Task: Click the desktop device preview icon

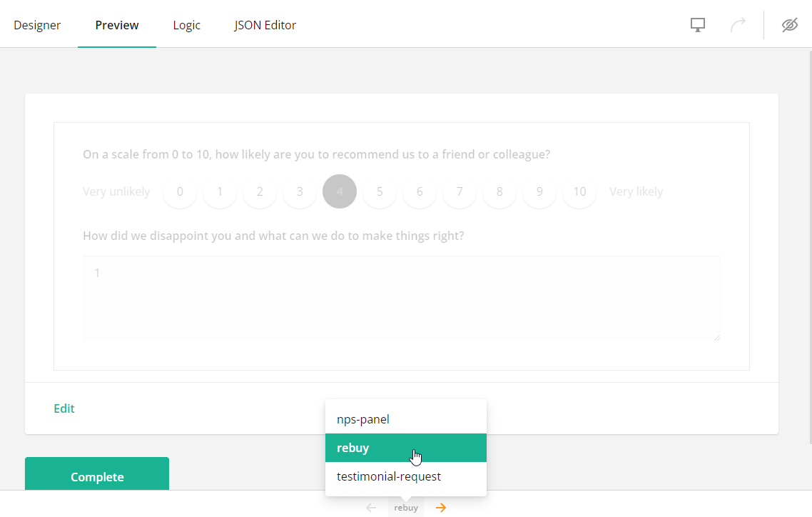Action: [697, 24]
